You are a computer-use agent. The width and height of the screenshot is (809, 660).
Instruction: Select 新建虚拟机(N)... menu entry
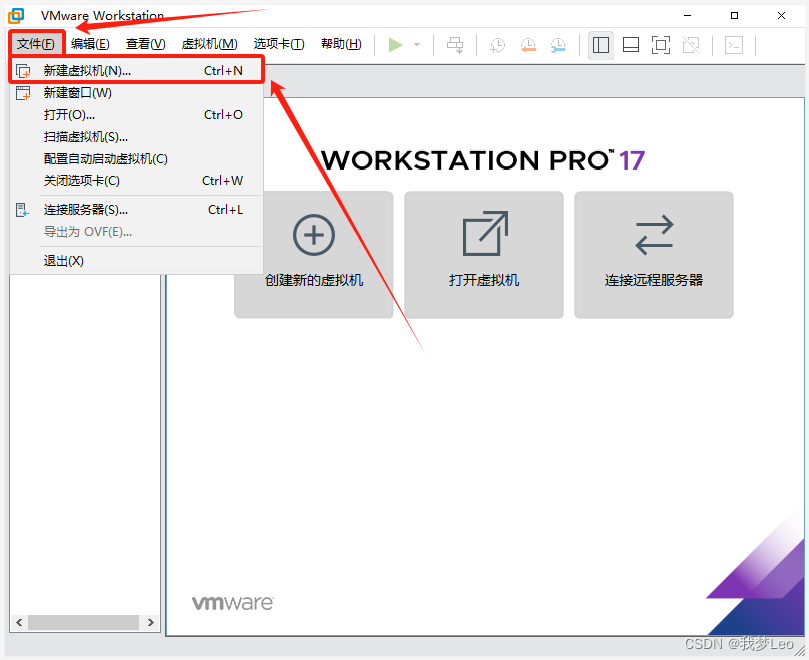pos(137,71)
